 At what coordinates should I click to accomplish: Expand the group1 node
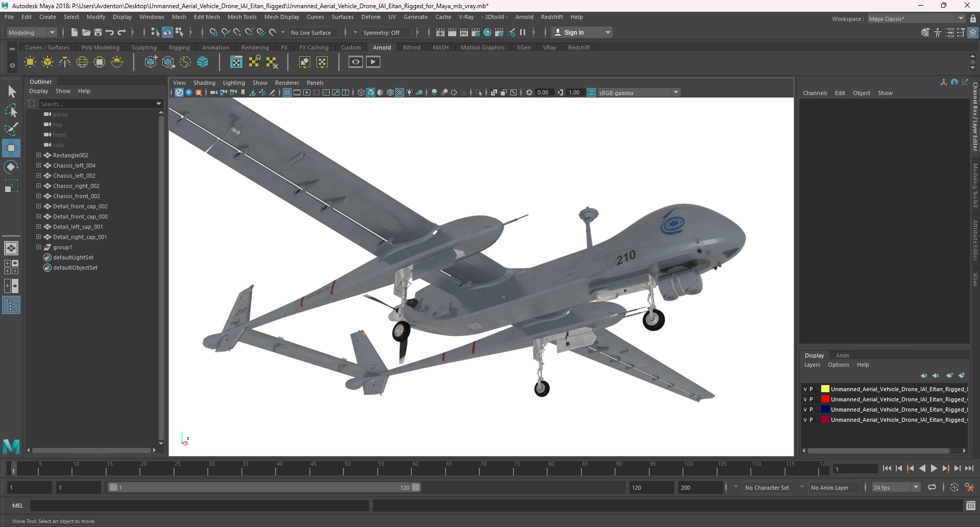click(38, 247)
